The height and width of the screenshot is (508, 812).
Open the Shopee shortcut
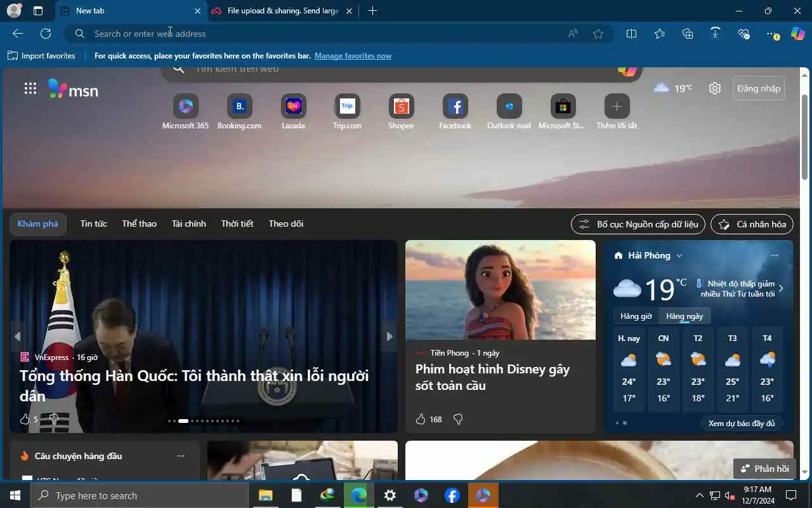(401, 112)
